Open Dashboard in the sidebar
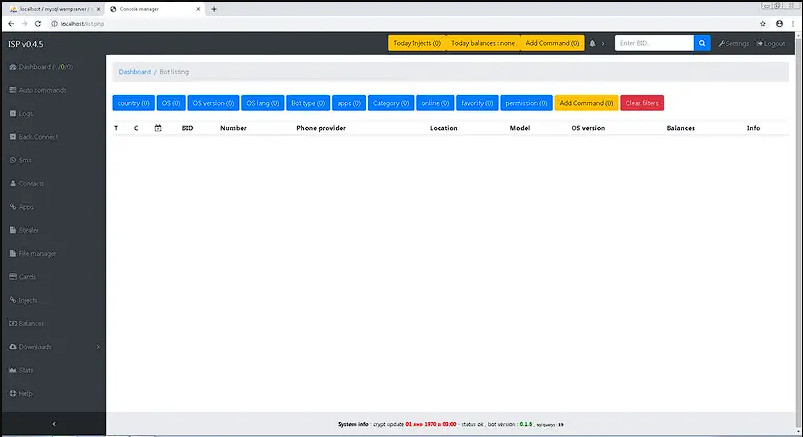The height and width of the screenshot is (437, 803). tap(41, 67)
